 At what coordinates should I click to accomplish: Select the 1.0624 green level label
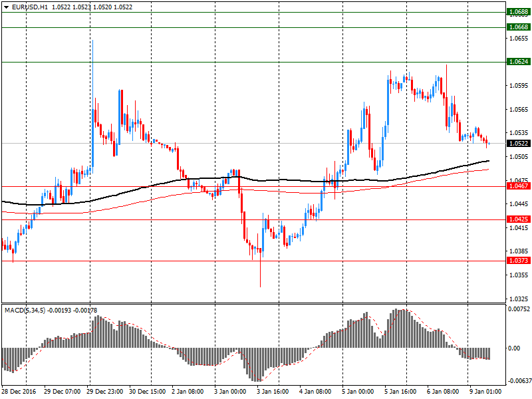coord(518,62)
